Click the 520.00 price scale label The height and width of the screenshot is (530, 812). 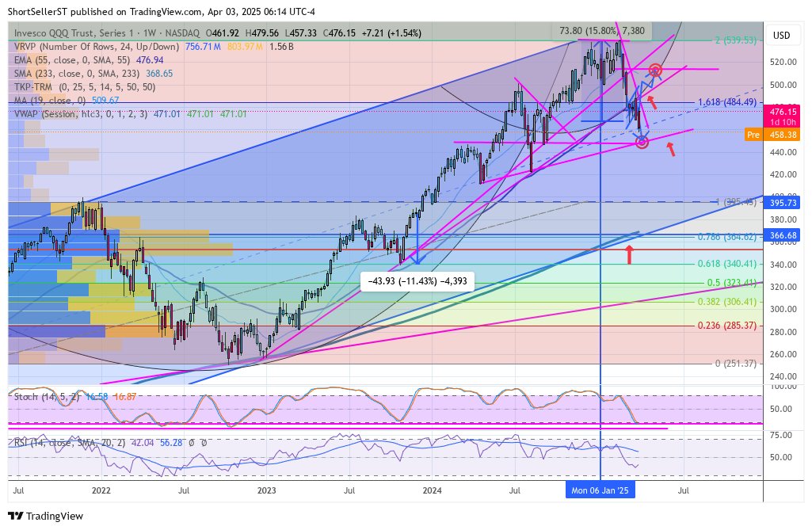[x=783, y=62]
